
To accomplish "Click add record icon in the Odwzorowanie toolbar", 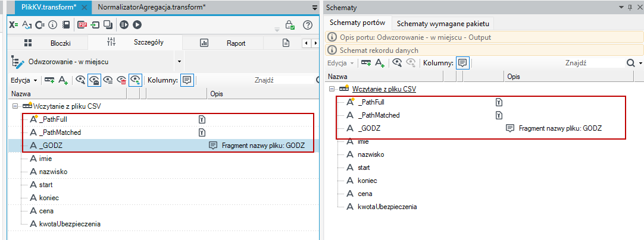I will (x=49, y=80).
